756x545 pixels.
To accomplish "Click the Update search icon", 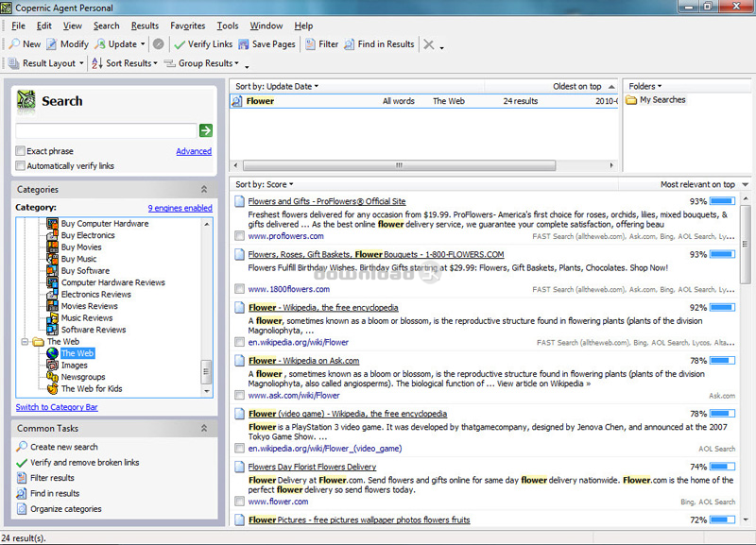I will point(100,44).
